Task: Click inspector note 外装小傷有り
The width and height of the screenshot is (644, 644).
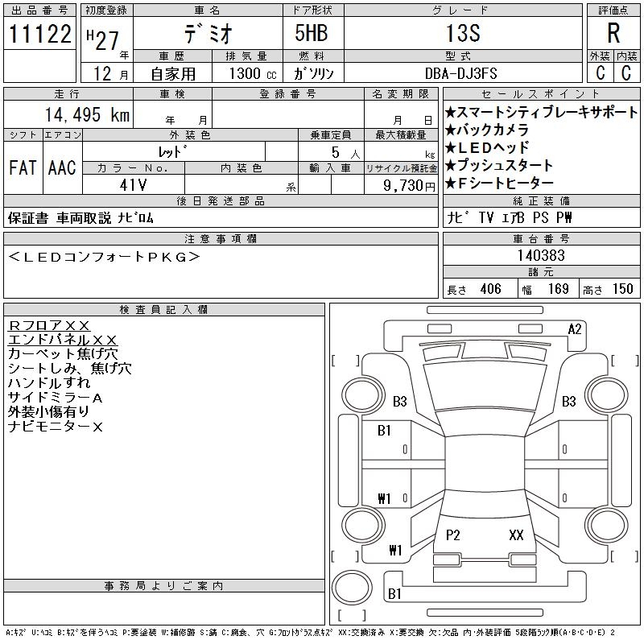Action: tap(48, 412)
